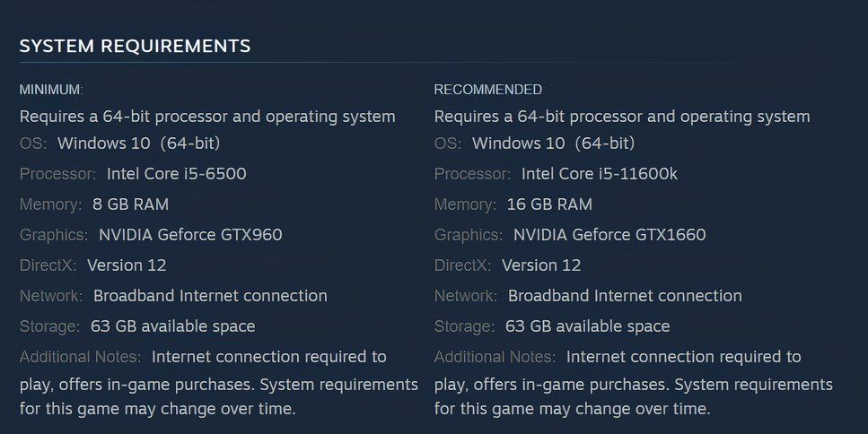Click the Intel Core i5-6500 processor text
Screen dimensions: 868x434
176,174
